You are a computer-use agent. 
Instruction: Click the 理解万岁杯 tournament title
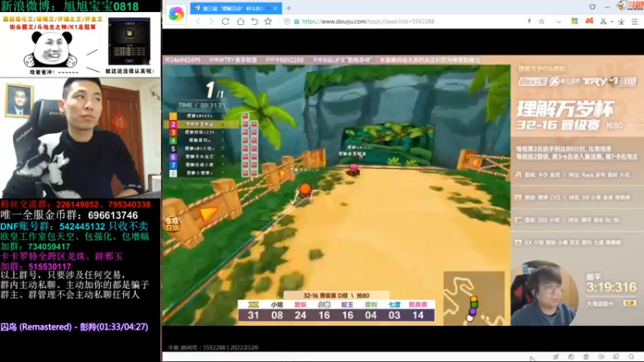point(565,109)
